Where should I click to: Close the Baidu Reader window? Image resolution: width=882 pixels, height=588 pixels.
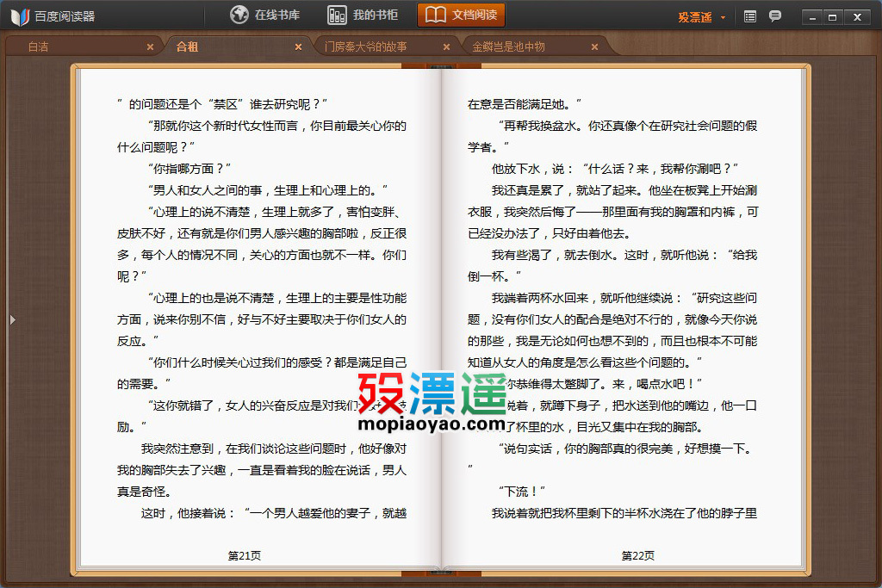pos(857,17)
